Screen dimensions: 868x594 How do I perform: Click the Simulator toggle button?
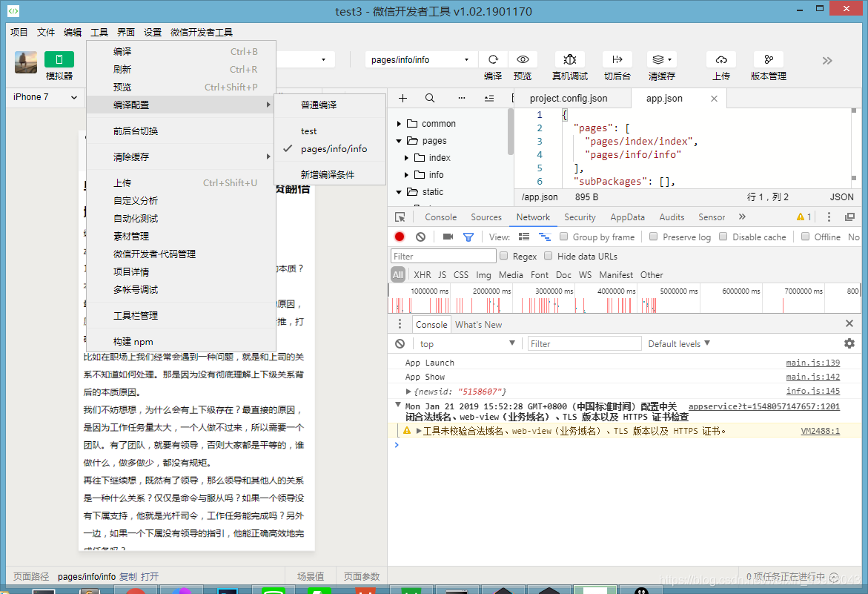(59, 59)
